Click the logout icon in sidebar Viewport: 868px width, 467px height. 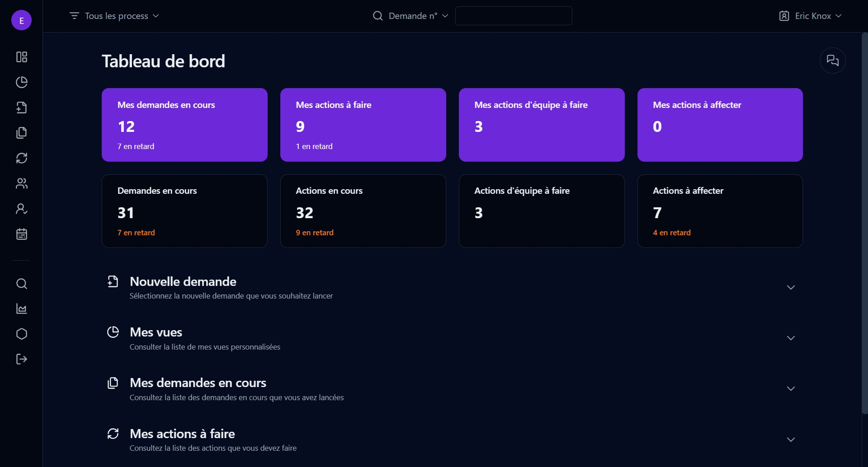click(x=22, y=359)
